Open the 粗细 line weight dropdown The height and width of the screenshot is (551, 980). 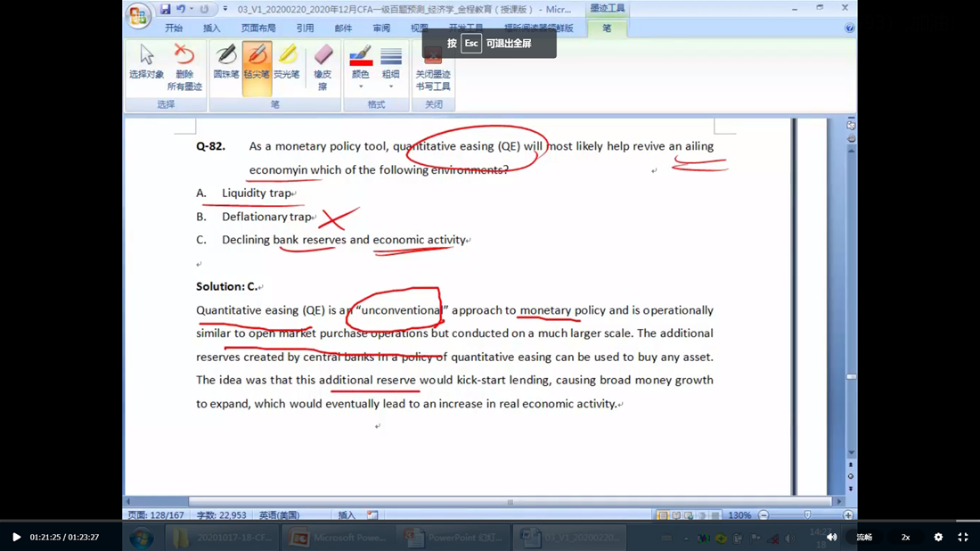(390, 68)
